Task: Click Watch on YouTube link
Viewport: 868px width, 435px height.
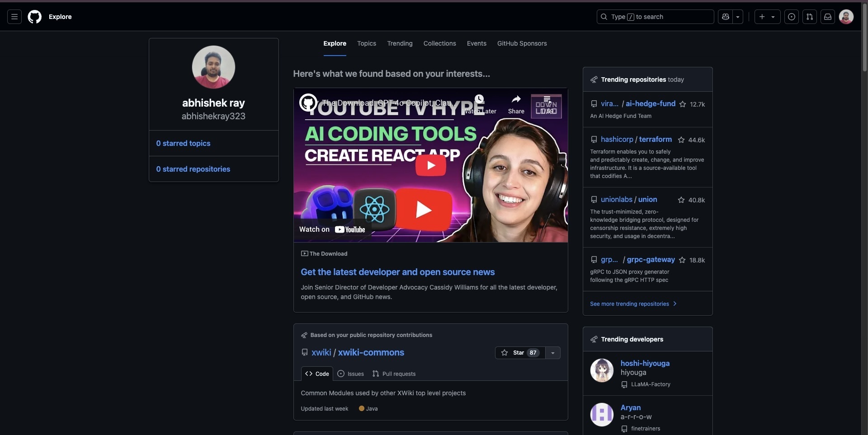Action: 332,229
